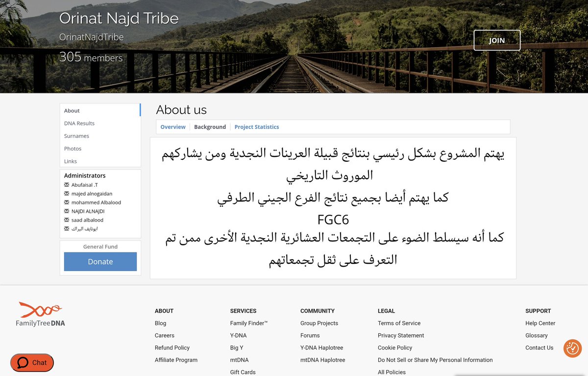Open the Project Statistics tab

click(x=257, y=127)
